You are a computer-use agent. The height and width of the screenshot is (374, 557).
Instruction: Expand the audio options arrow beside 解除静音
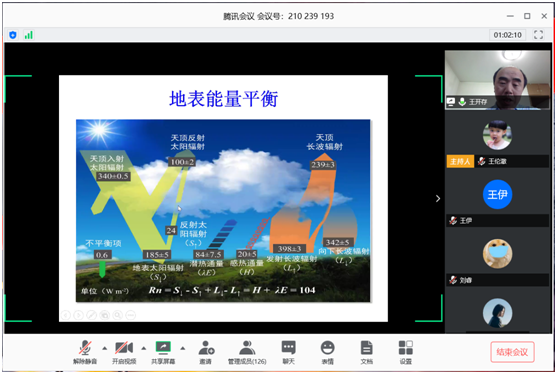coord(105,348)
